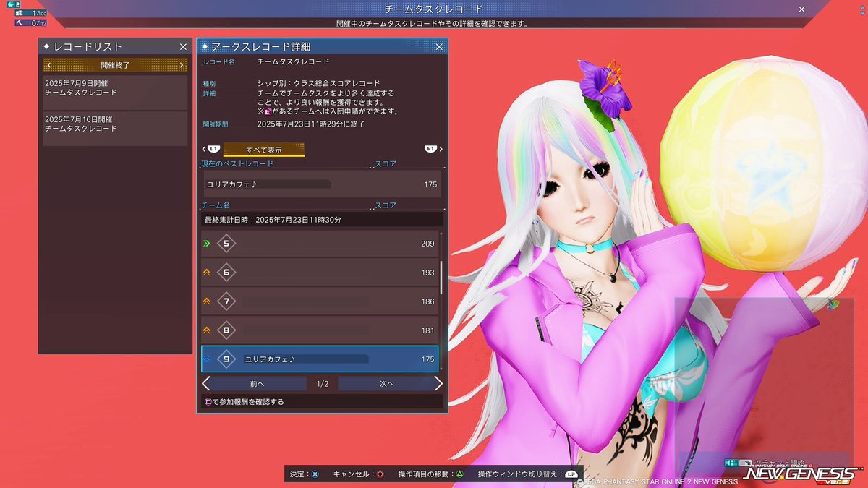Select rank 7 row scoring 186
The image size is (868, 488).
point(319,301)
